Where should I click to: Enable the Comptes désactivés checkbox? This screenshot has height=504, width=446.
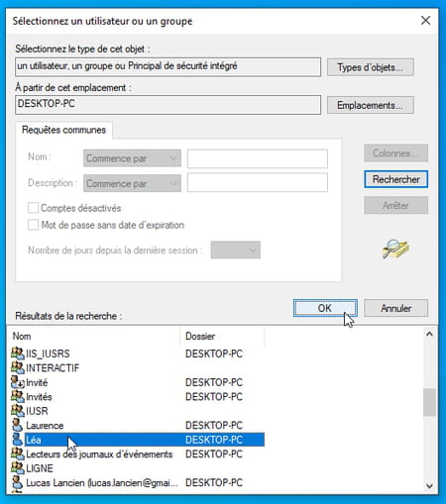pyautogui.click(x=33, y=208)
